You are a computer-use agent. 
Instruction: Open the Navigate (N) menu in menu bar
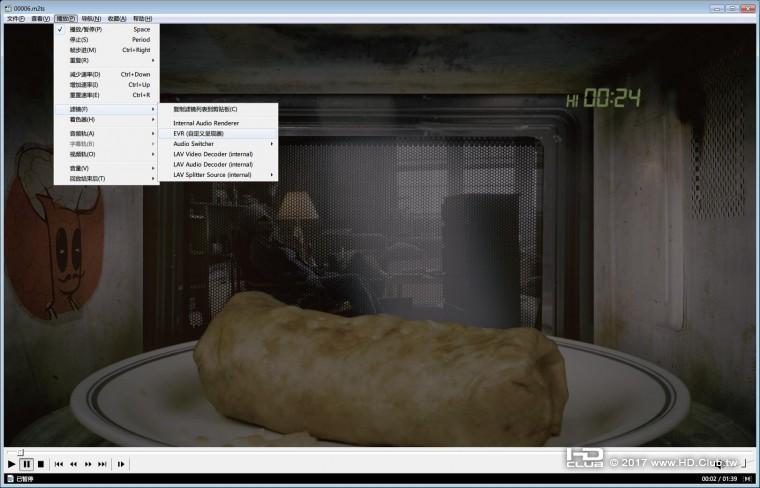(x=91, y=18)
